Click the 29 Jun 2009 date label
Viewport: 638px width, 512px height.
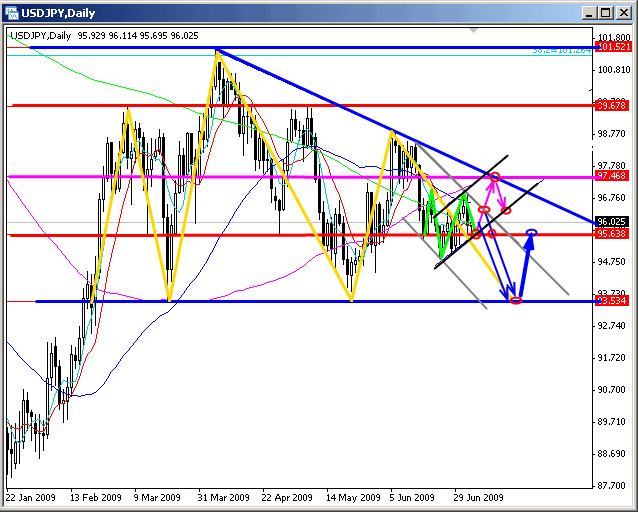coord(478,497)
